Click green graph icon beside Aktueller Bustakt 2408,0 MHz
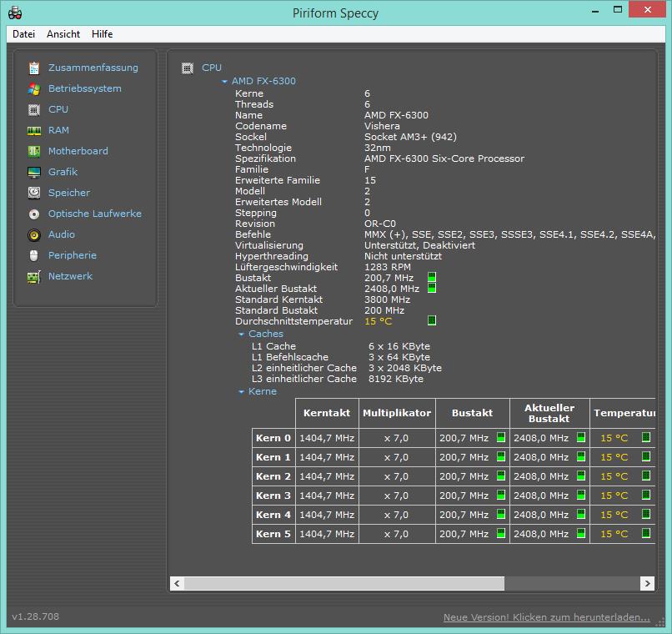 432,288
